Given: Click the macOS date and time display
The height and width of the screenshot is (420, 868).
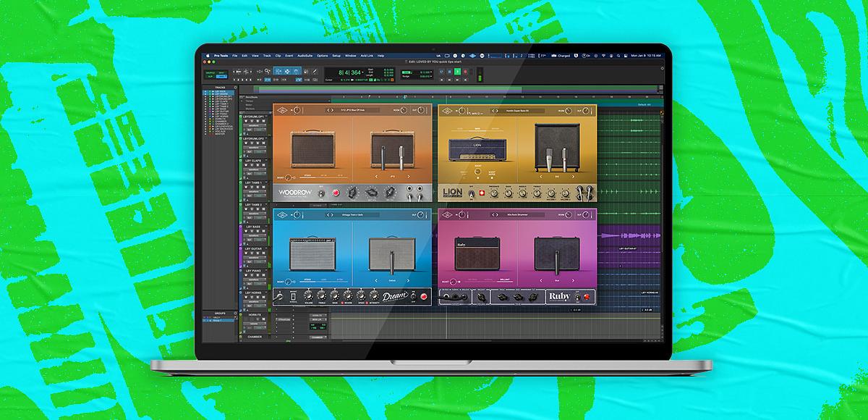Looking at the screenshot, I should (x=646, y=56).
